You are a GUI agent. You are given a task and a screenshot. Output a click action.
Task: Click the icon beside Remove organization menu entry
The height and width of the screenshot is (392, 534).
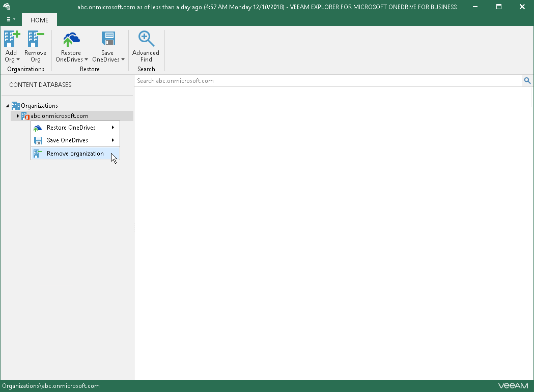click(38, 154)
